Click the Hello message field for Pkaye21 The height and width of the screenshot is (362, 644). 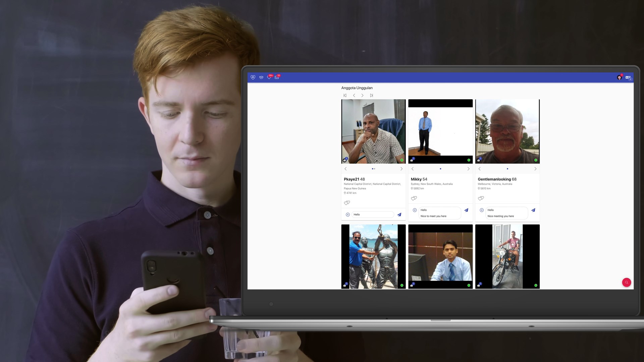tap(372, 215)
